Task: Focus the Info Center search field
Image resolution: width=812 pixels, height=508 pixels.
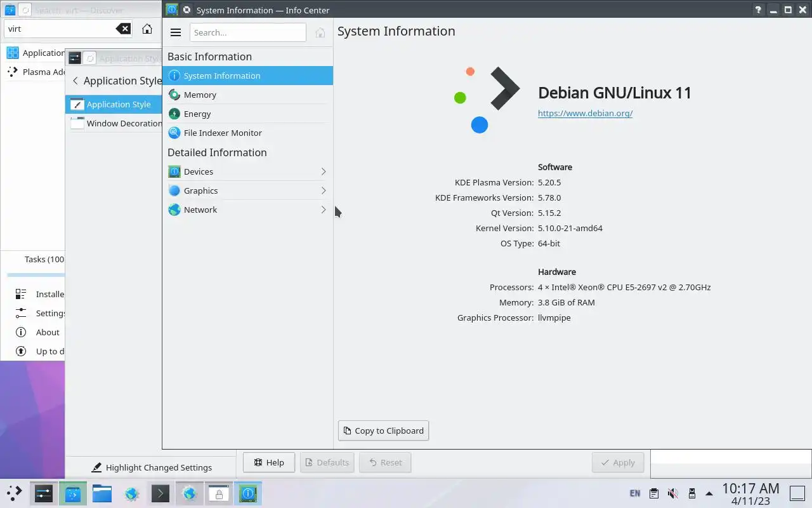Action: [247, 32]
